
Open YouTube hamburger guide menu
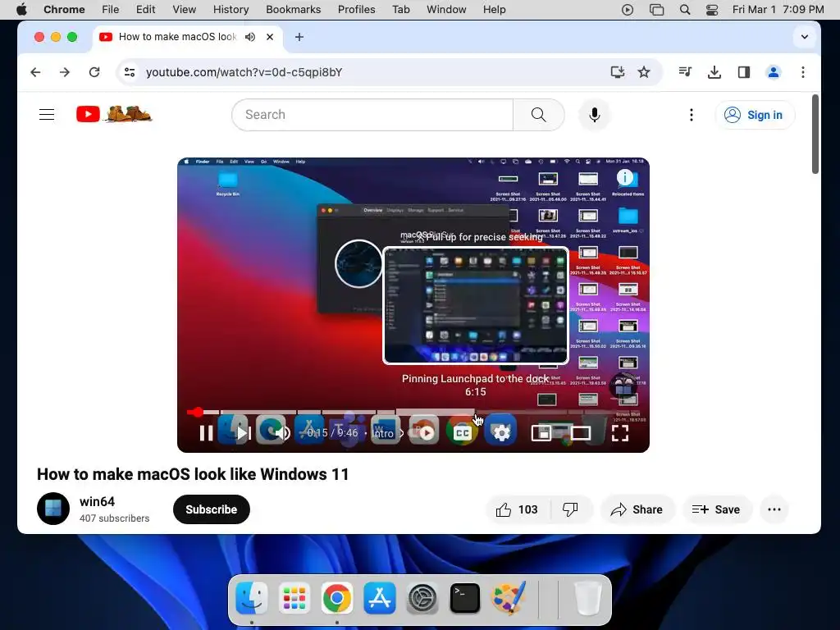47,114
